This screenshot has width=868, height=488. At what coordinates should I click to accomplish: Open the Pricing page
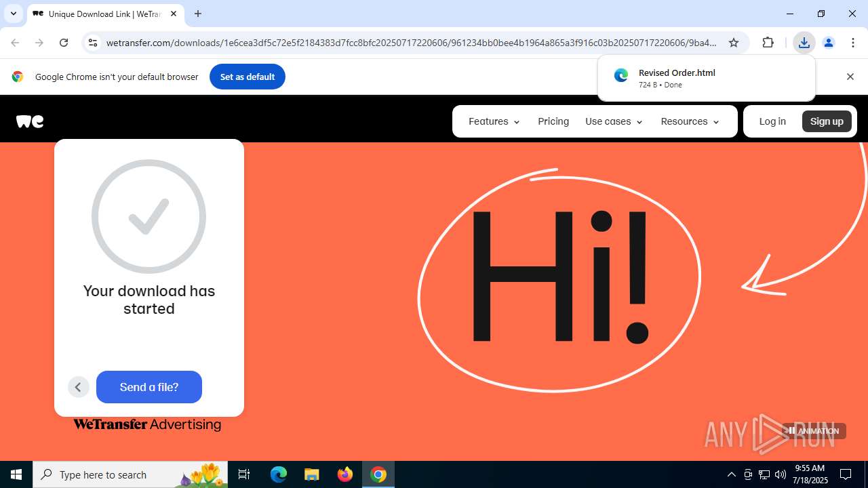(x=553, y=121)
